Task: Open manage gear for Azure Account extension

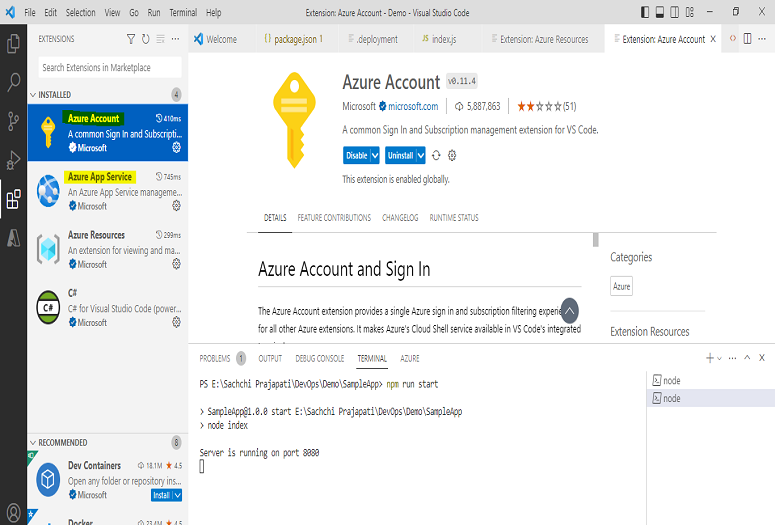Action: (176, 147)
